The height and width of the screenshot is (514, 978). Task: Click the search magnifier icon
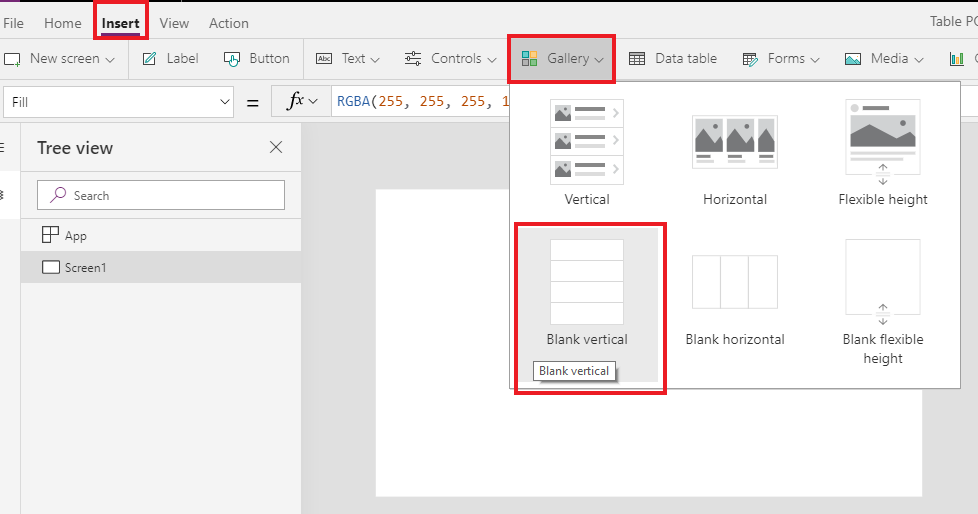(58, 195)
